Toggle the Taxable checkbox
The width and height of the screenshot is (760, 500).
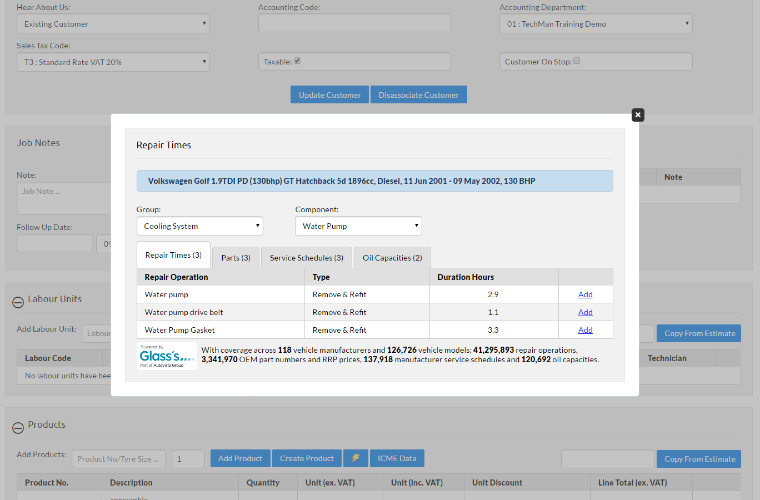pos(297,61)
